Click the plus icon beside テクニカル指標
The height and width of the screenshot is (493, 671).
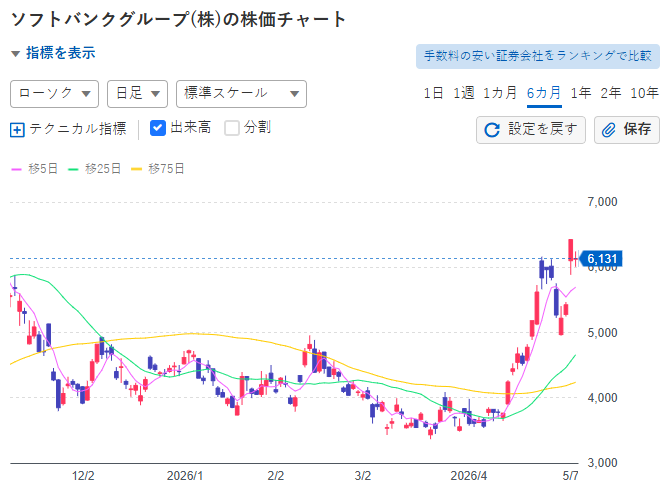[x=17, y=130]
